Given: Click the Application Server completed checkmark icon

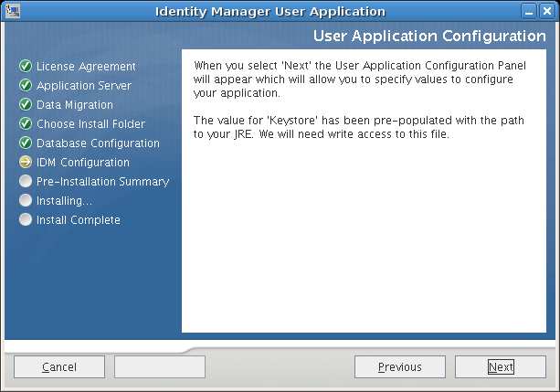Looking at the screenshot, I should click(26, 86).
